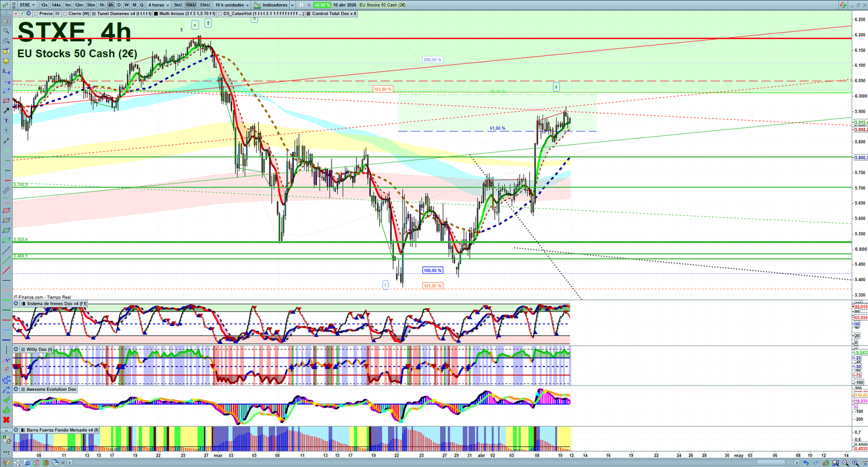868x467 pixels.
Task: Click leftmost icon in Awesome Evolution Doc header
Action: [16, 389]
